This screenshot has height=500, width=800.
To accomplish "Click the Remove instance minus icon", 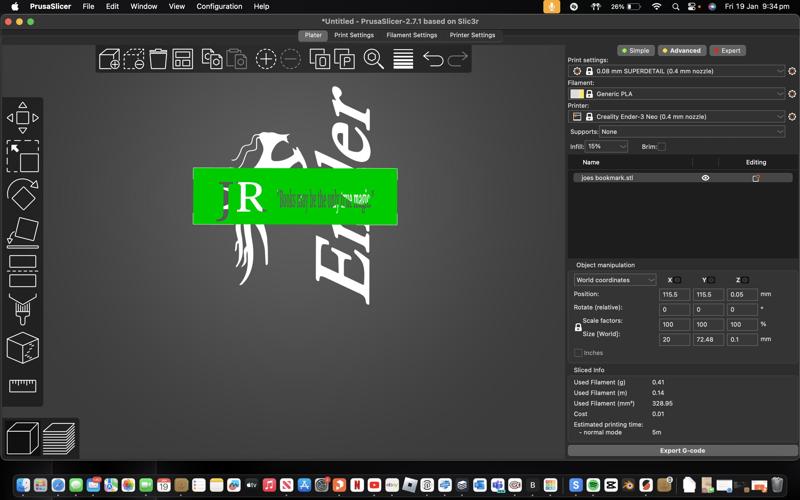I will pyautogui.click(x=291, y=59).
